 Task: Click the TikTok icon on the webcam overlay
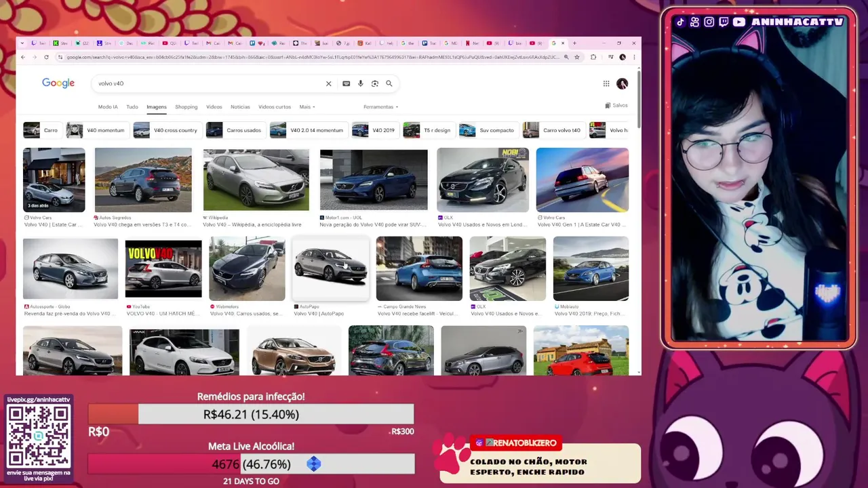680,22
